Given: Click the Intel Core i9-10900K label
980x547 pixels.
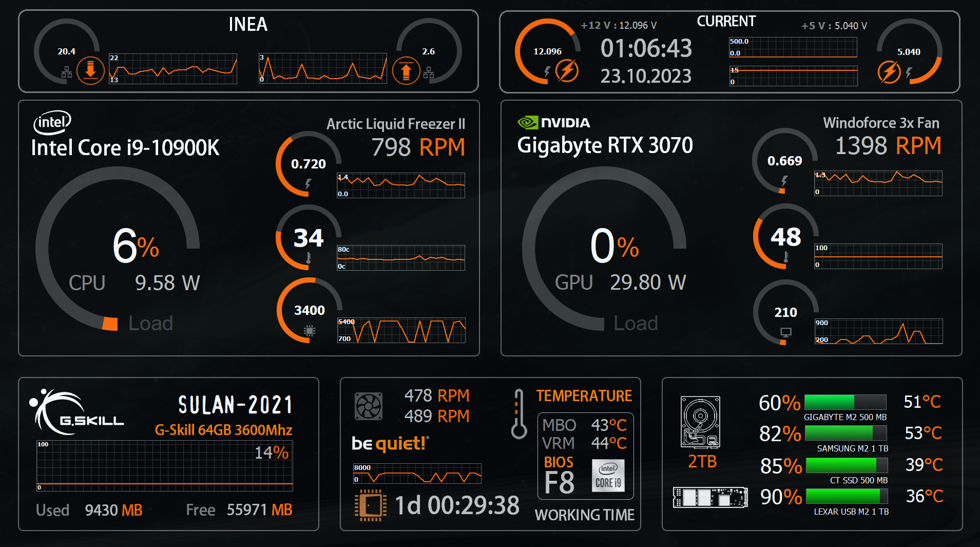Looking at the screenshot, I should click(x=125, y=148).
